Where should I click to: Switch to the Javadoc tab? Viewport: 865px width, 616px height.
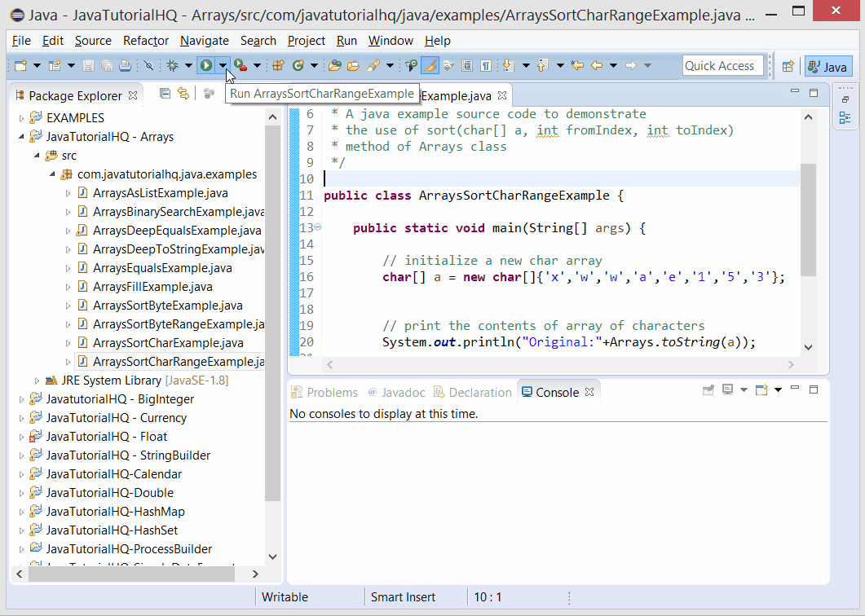click(x=396, y=392)
